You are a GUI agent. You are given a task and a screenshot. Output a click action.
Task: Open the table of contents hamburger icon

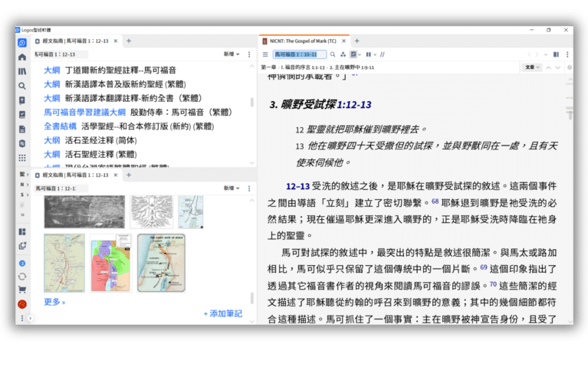pyautogui.click(x=265, y=54)
